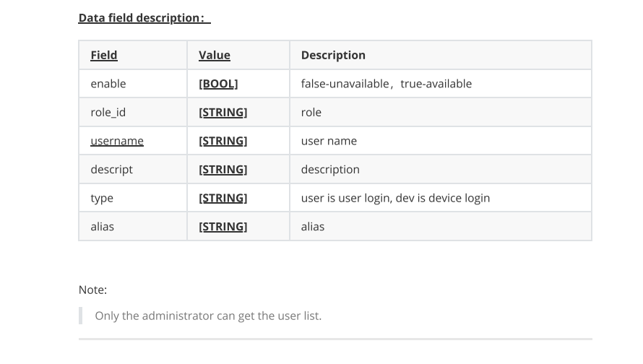Image resolution: width=643 pixels, height=364 pixels.
Task: Open the [BOOL] value link
Action: point(218,84)
